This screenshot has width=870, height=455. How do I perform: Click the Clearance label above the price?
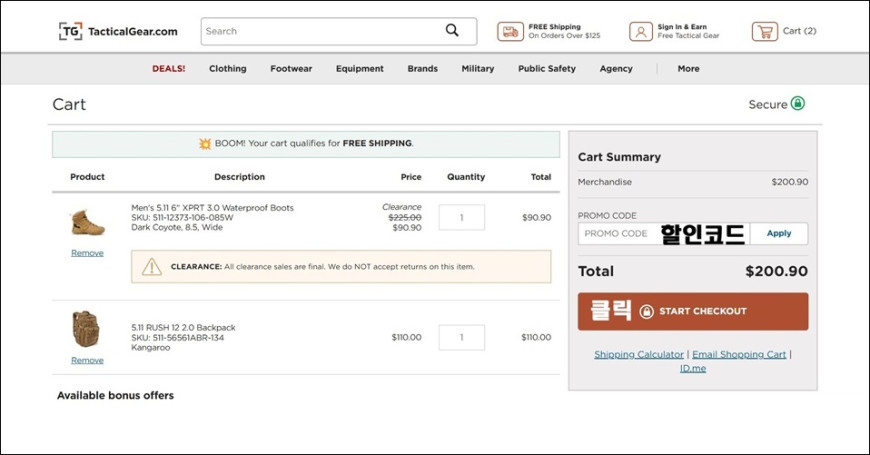tap(402, 207)
